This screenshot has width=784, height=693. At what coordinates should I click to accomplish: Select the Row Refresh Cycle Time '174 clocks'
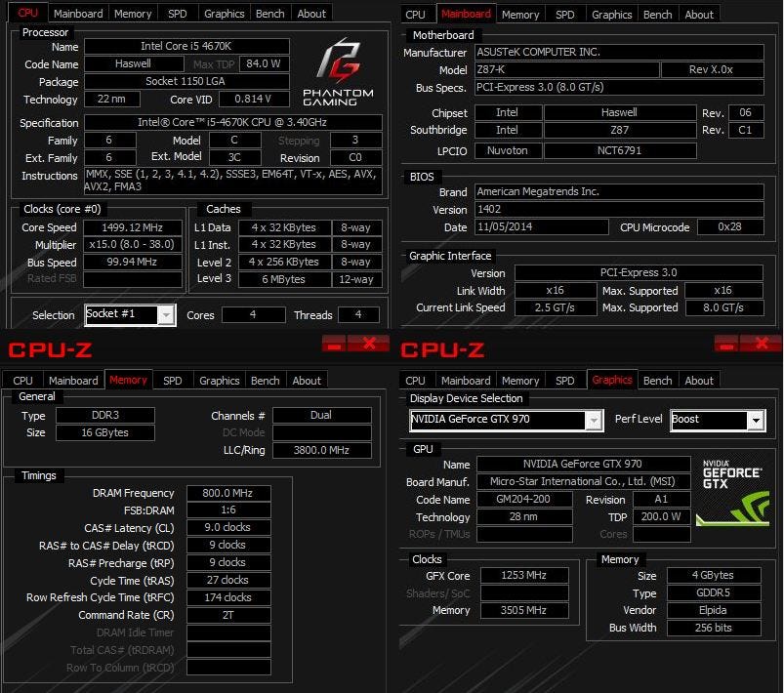click(x=228, y=597)
